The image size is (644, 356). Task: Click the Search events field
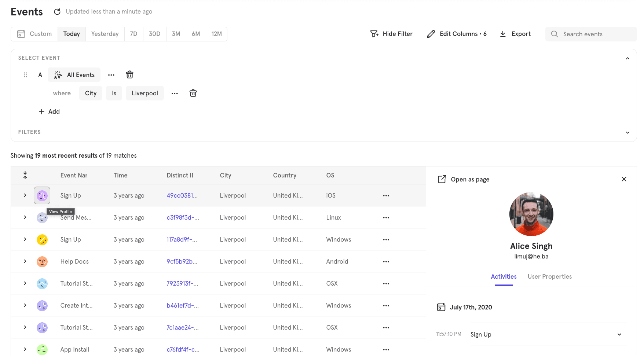(x=590, y=34)
